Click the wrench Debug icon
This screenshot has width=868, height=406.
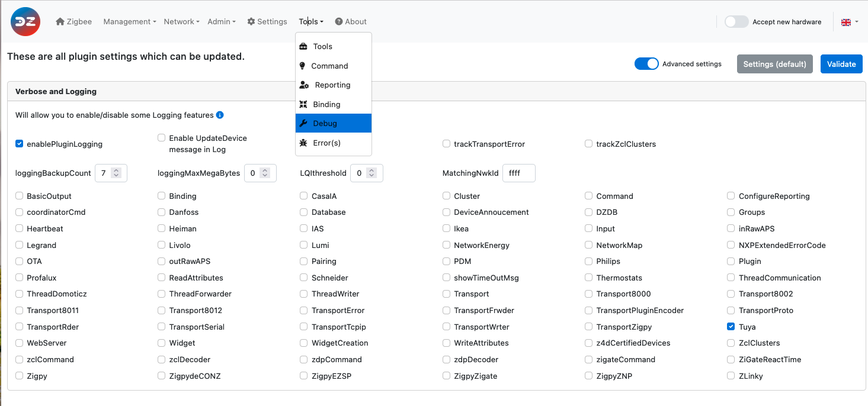click(x=303, y=124)
